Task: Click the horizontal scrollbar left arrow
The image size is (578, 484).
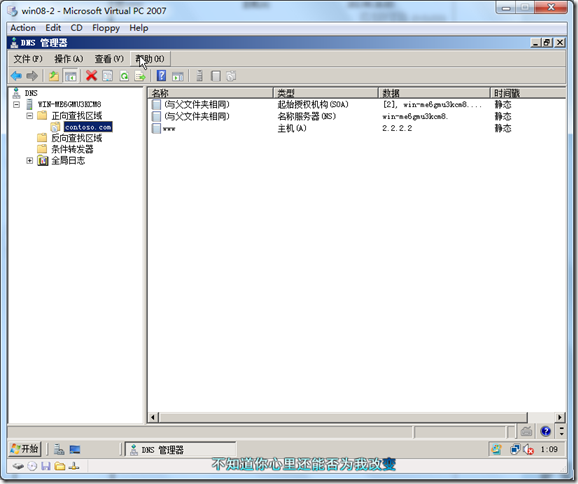Action: [x=153, y=417]
